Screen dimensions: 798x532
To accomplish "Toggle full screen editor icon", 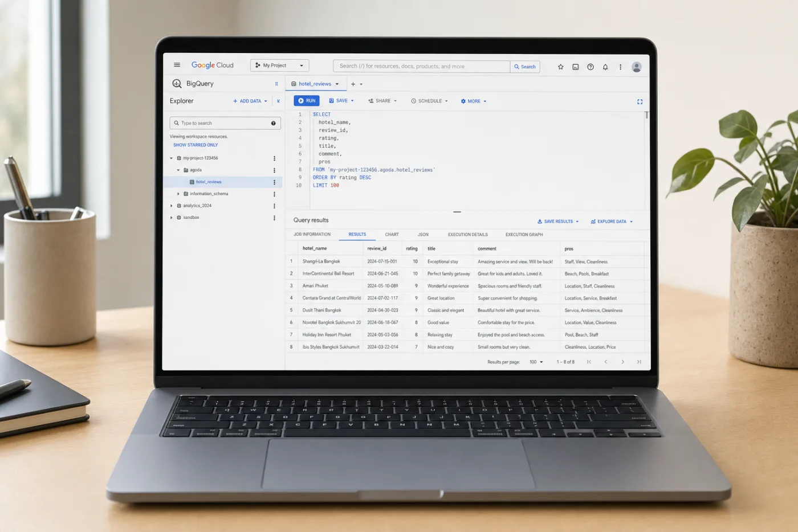I will [x=640, y=101].
